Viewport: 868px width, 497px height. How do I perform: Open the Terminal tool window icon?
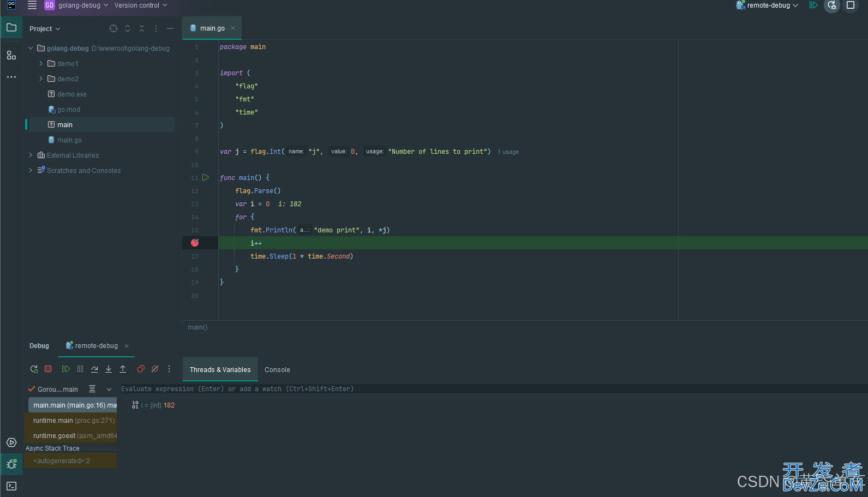click(11, 486)
